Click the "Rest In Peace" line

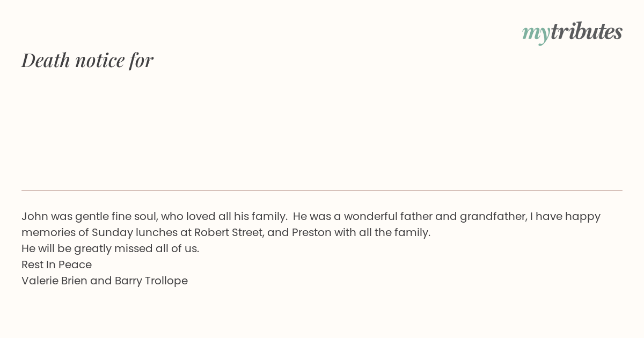tap(56, 264)
